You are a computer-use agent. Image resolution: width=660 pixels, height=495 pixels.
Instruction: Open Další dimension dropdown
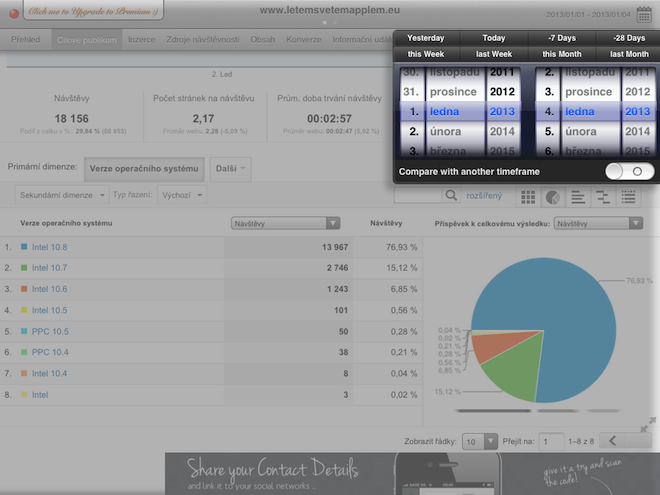click(230, 169)
